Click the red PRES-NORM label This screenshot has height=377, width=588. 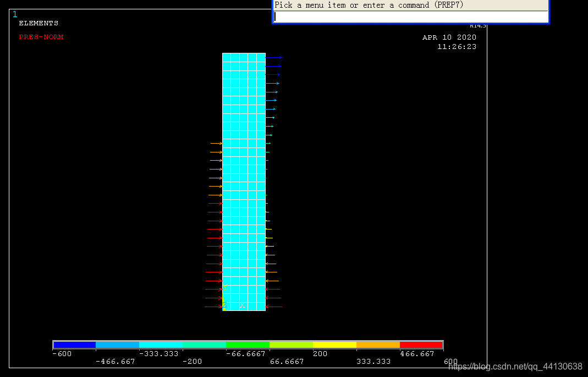[41, 37]
